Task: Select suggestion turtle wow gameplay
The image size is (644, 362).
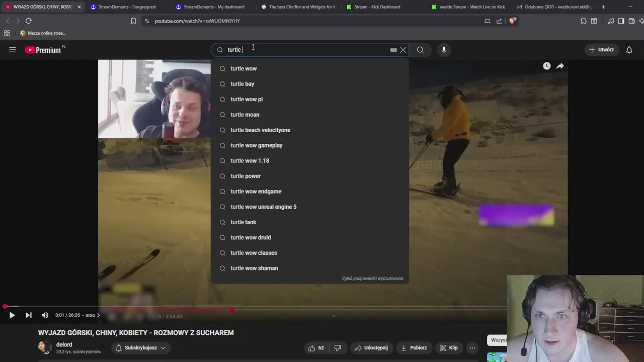Action: pos(309,145)
